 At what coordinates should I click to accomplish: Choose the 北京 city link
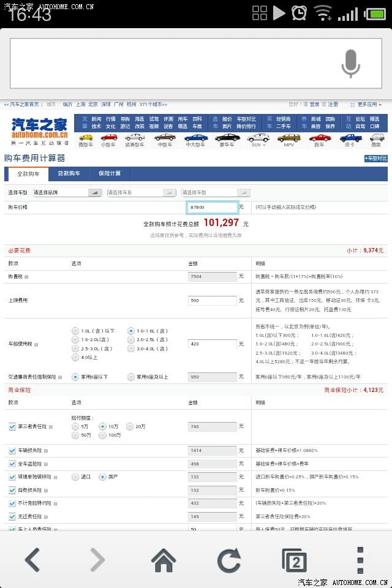click(93, 104)
